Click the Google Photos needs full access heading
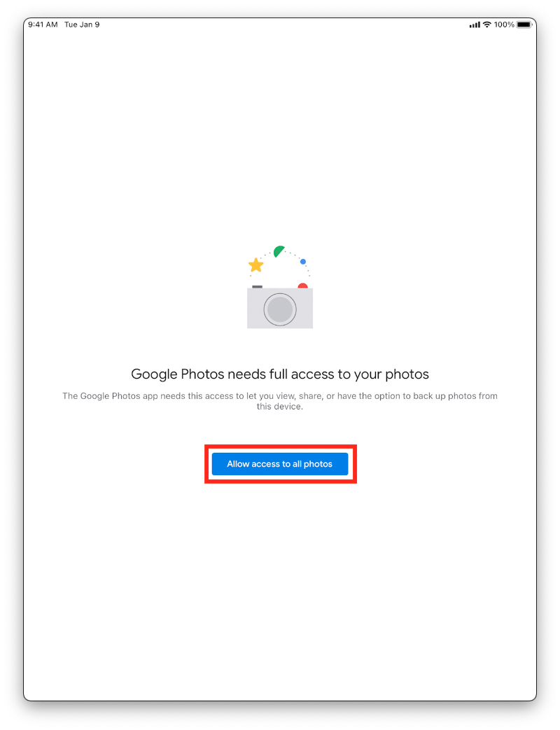 [x=280, y=374]
